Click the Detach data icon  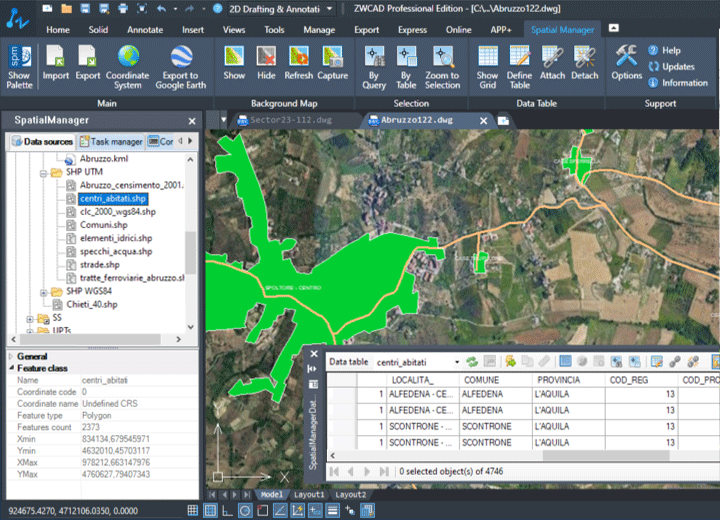tap(585, 62)
